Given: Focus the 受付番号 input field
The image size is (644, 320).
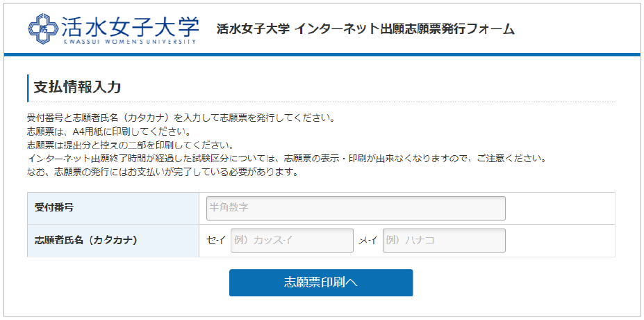Looking at the screenshot, I should (355, 208).
